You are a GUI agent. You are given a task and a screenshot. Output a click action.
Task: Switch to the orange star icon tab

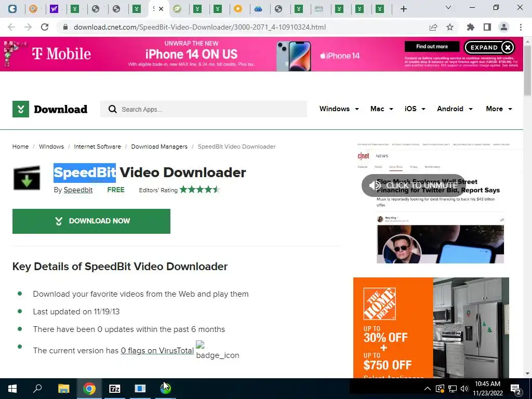coord(238,9)
